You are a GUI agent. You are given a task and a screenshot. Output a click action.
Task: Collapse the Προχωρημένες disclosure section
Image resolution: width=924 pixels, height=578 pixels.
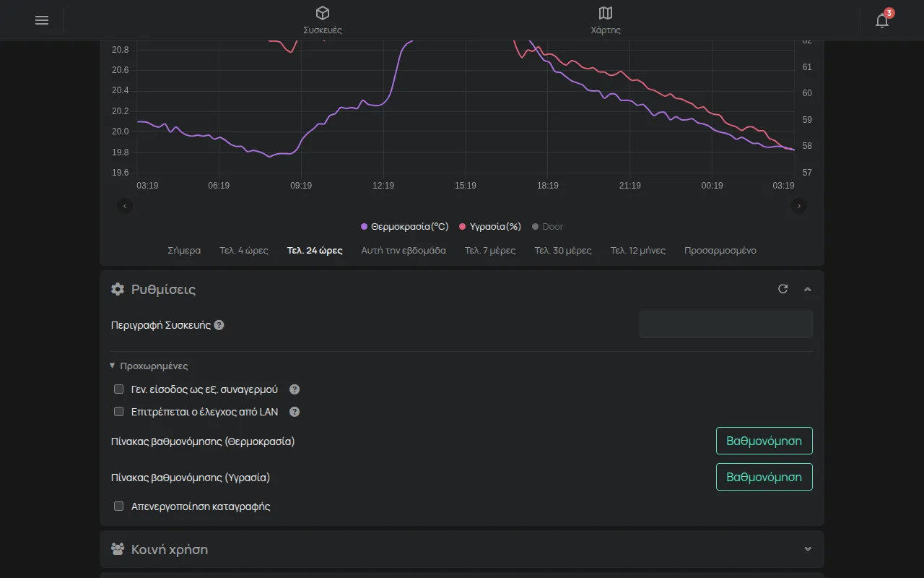click(x=149, y=366)
